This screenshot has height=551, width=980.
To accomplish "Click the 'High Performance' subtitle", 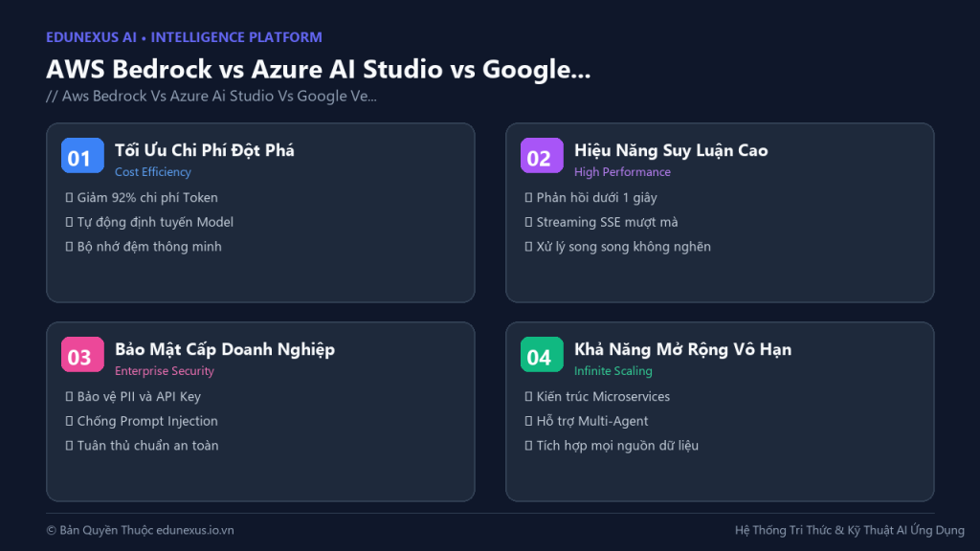I will [x=622, y=172].
